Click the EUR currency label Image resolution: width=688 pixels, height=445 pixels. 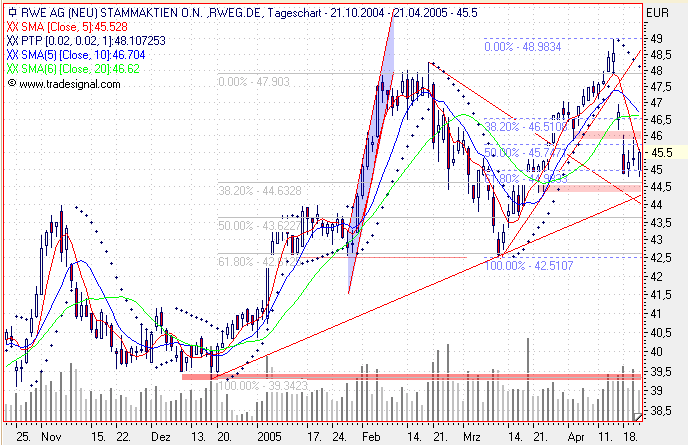(x=657, y=13)
